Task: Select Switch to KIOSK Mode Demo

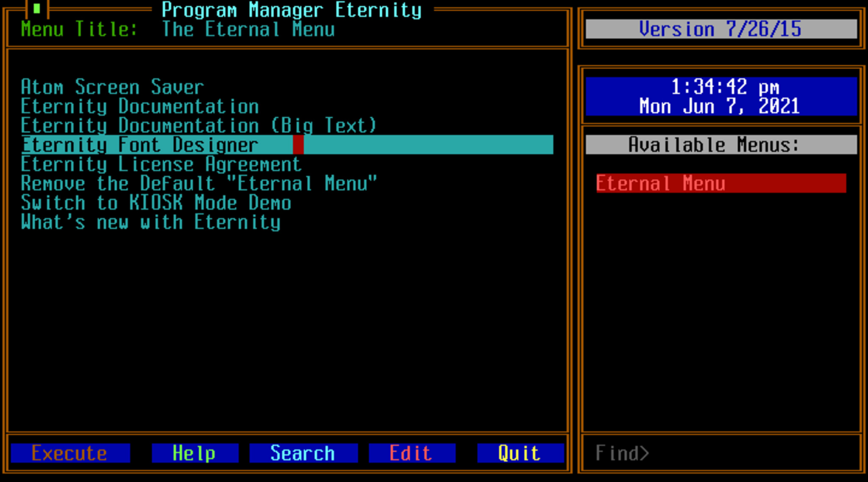Action: (x=156, y=203)
